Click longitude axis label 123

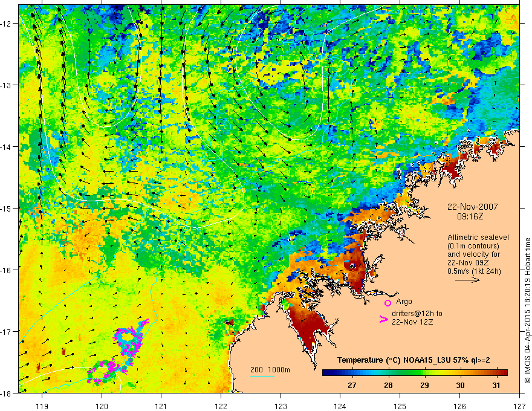click(281, 406)
